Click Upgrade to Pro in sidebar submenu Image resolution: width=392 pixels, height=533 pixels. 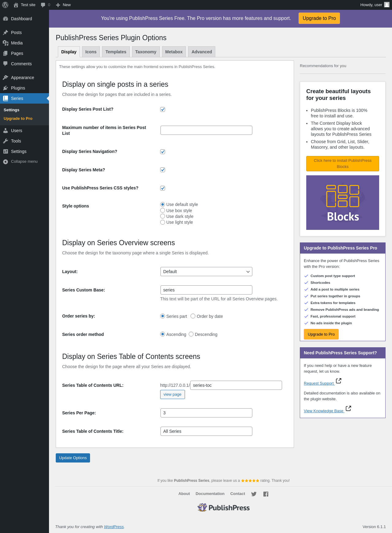coord(18,119)
